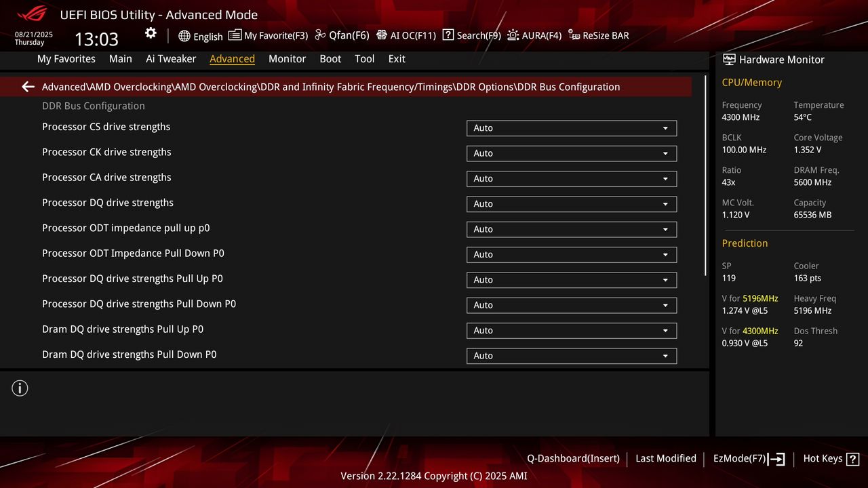
Task: Open AURA lighting settings
Action: click(x=534, y=35)
